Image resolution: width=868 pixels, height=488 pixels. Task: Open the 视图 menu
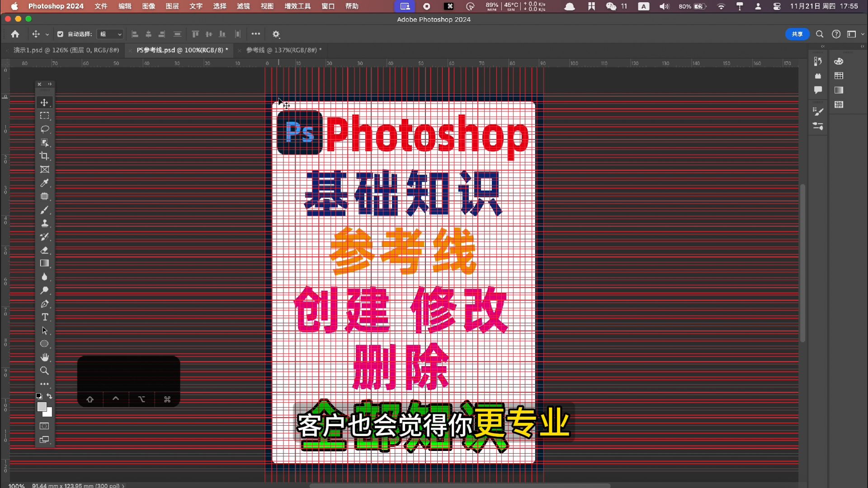click(x=267, y=6)
